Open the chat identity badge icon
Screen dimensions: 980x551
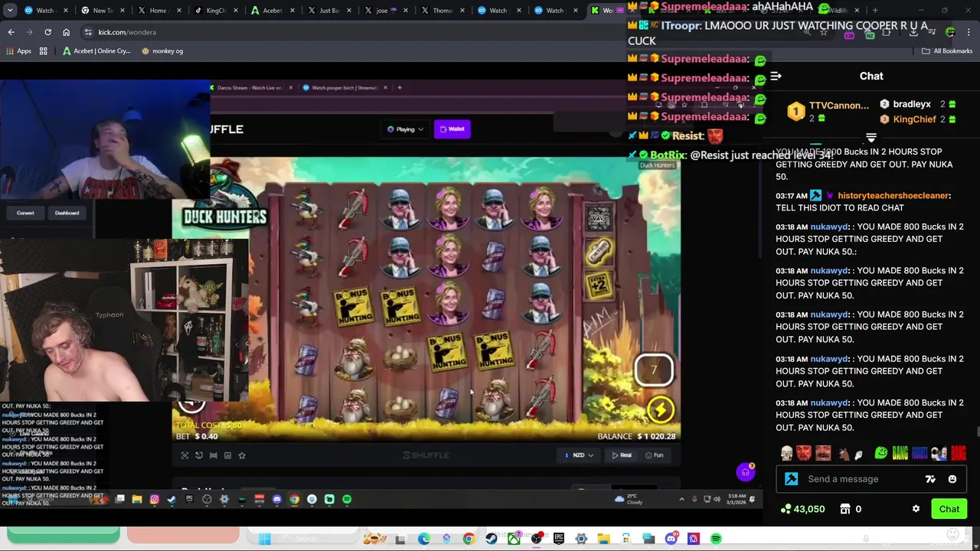click(x=792, y=479)
